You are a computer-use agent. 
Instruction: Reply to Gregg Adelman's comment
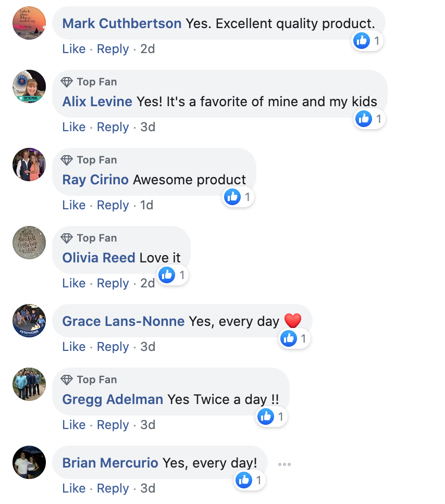coord(113,425)
